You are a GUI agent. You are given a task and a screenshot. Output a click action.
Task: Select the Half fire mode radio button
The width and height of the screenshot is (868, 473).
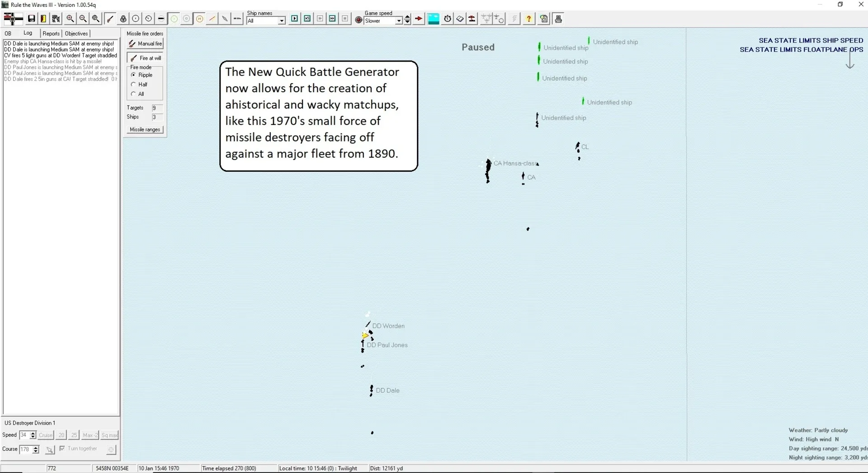pos(133,85)
